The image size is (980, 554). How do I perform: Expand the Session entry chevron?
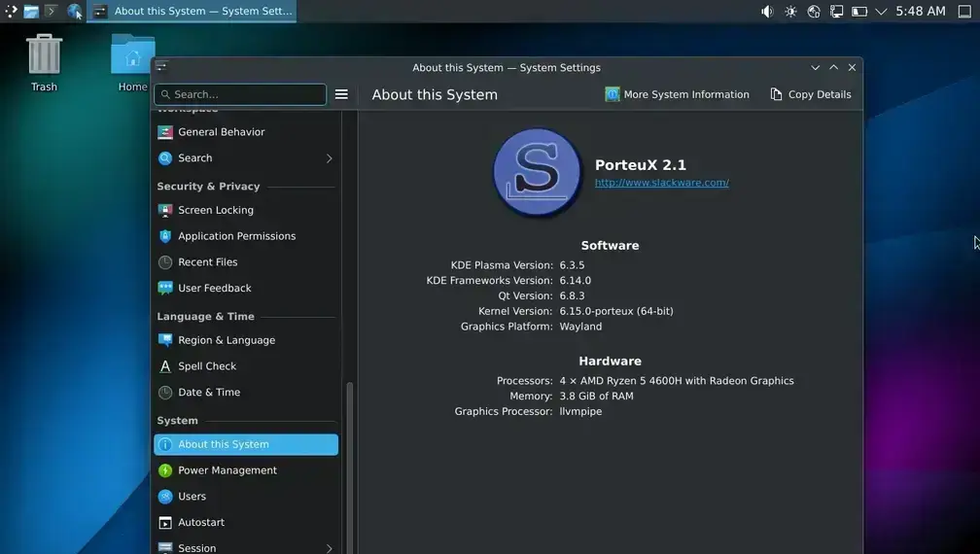click(330, 548)
